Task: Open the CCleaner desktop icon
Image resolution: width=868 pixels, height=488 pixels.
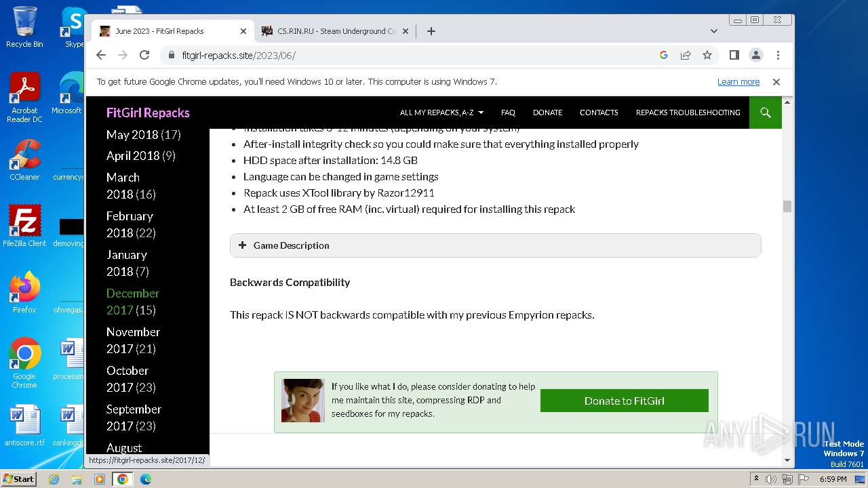Action: [x=24, y=160]
